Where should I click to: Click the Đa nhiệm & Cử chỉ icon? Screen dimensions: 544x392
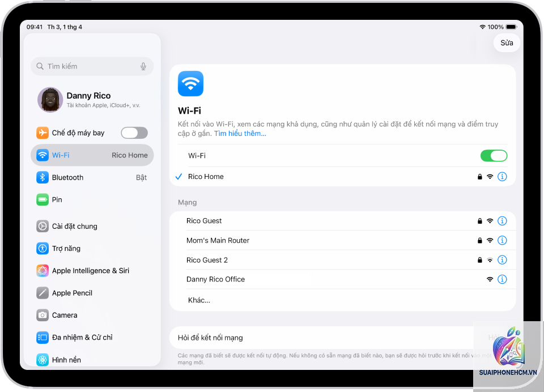coord(42,337)
